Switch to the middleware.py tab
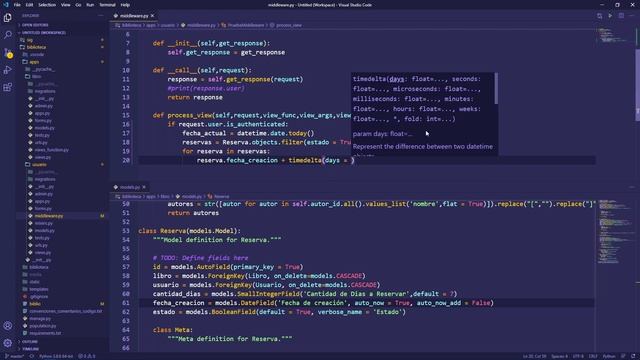Viewport: 640px width, 360px height. 134,16
